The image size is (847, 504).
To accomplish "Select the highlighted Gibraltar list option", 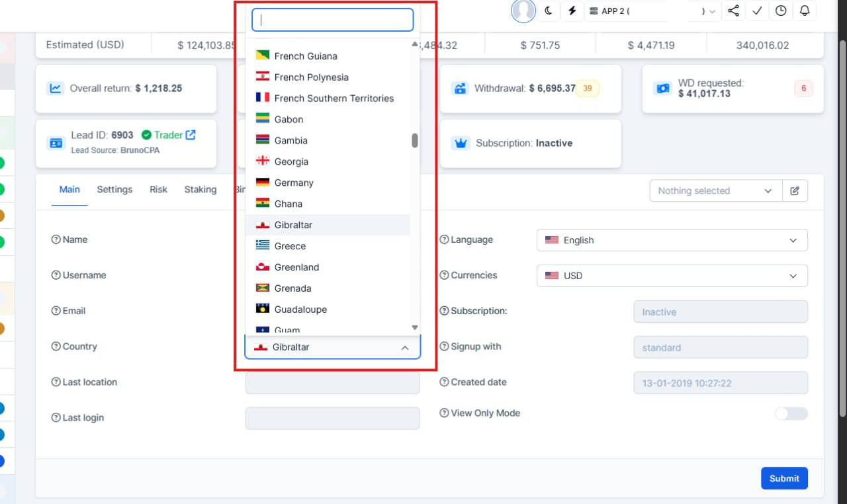I will pos(328,226).
